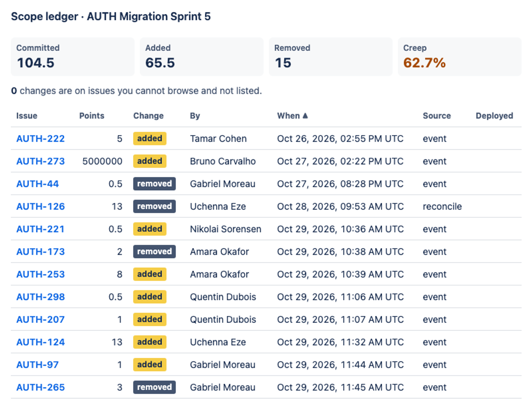Screen dimensions: 532x399
Task: Sort by the When column ascending arrow
Action: [x=305, y=116]
